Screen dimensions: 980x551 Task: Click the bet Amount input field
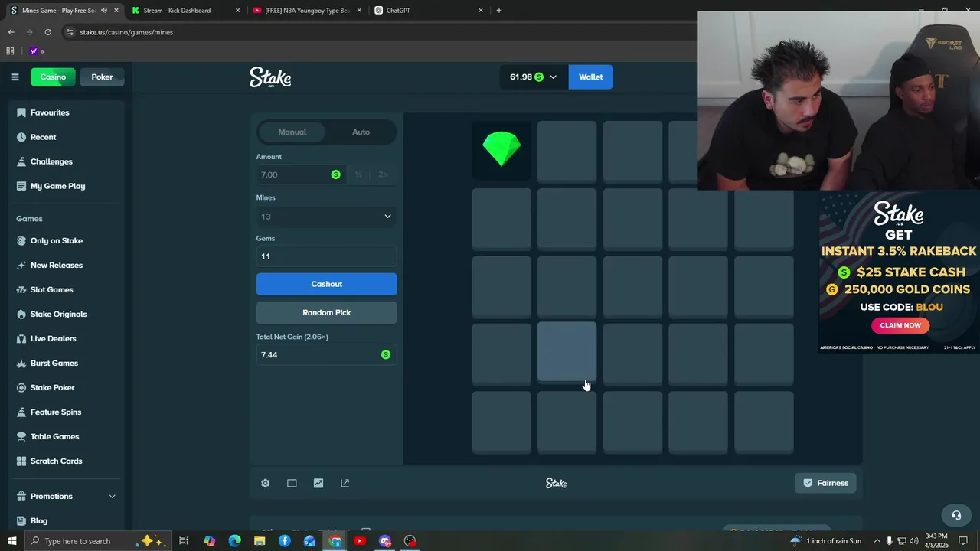pos(300,174)
